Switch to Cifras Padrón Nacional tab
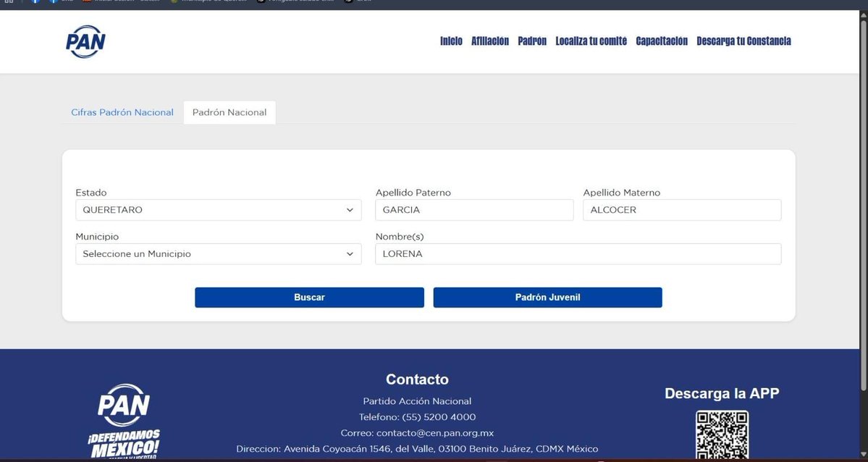The width and height of the screenshot is (868, 462). click(x=122, y=112)
